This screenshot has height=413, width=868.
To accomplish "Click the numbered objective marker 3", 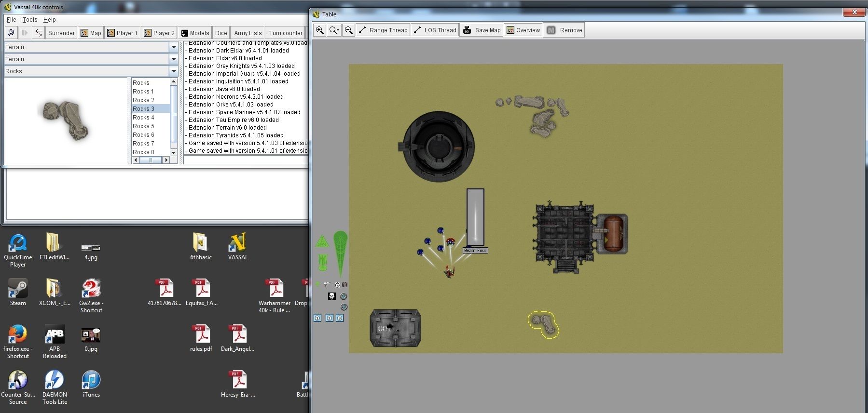I will tap(340, 318).
